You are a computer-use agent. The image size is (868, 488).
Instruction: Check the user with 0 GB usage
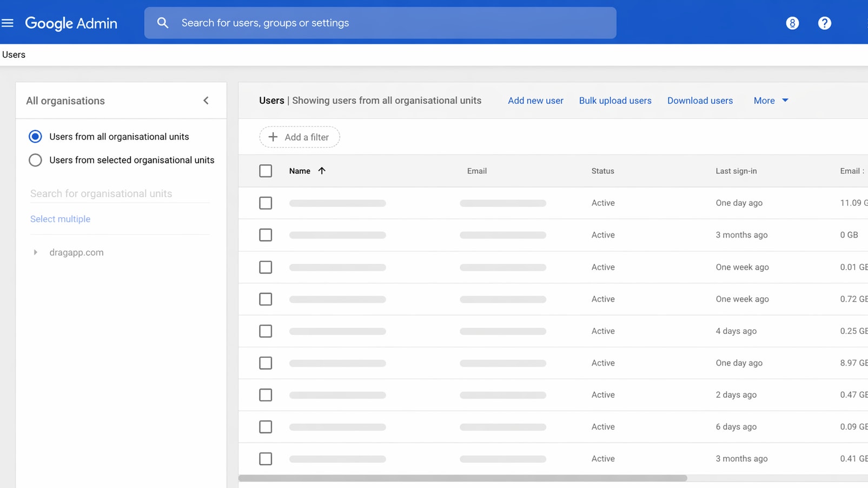pos(266,235)
